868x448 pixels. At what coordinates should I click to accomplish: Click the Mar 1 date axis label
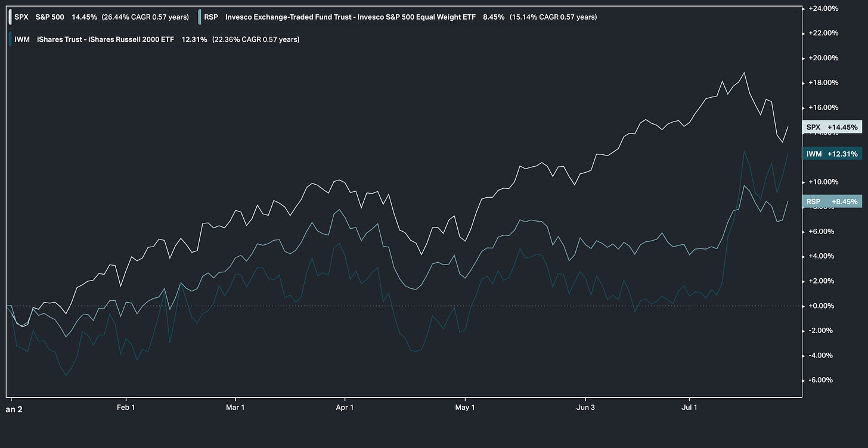click(x=235, y=408)
